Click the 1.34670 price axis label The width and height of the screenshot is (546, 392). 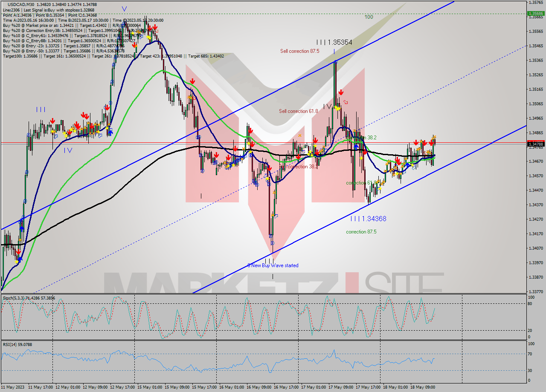point(536,161)
